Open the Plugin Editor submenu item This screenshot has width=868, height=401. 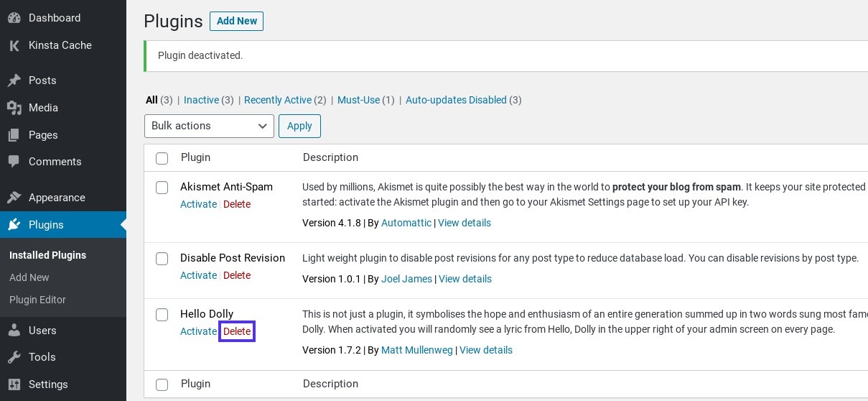tap(37, 300)
